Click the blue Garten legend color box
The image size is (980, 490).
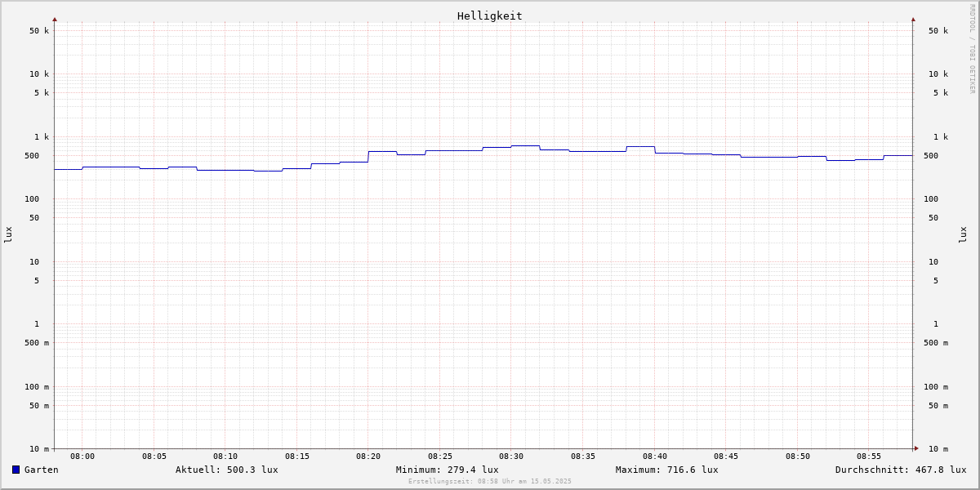point(16,470)
